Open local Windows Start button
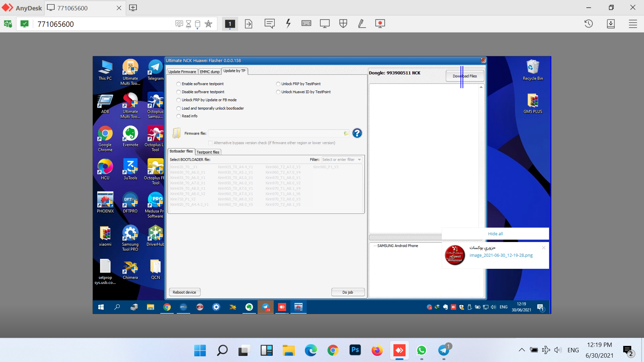 pos(200,350)
